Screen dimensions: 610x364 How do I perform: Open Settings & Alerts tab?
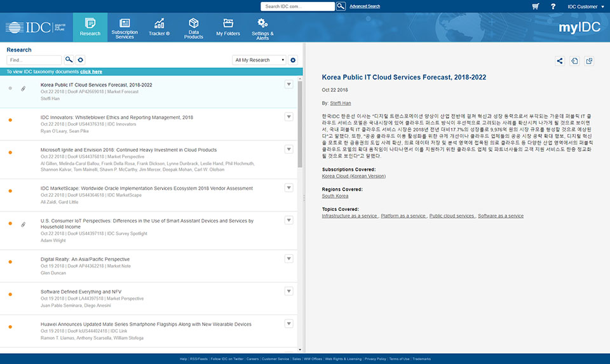click(262, 28)
